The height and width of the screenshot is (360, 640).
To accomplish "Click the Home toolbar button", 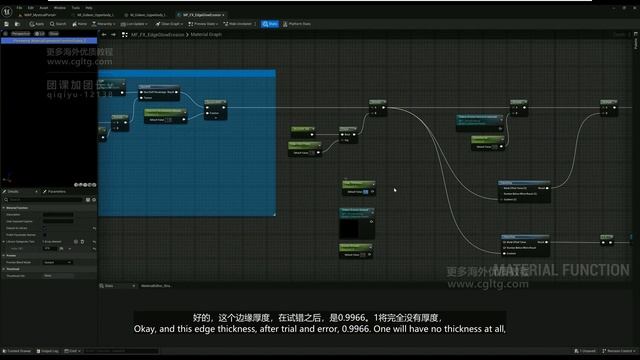I will 80,24.
